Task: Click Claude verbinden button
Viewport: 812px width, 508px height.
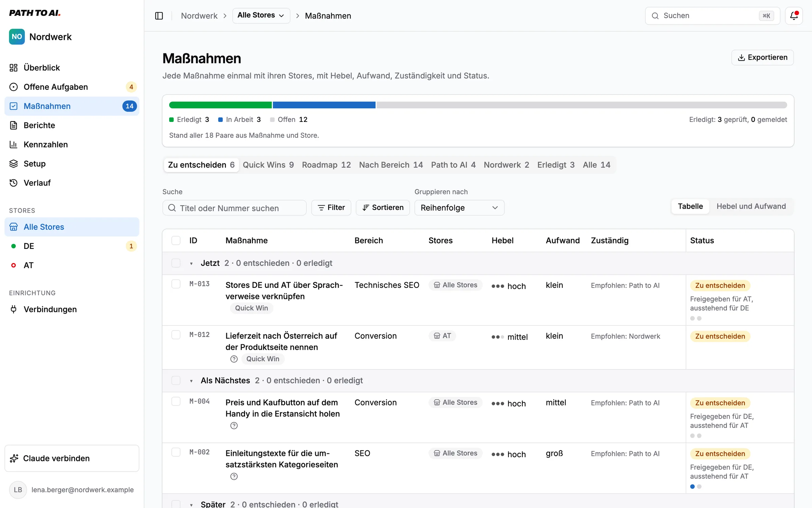Action: 72,458
